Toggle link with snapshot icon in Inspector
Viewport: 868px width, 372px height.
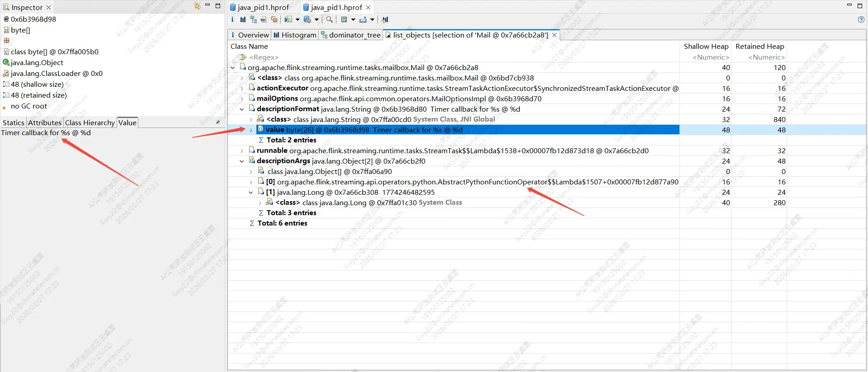(x=197, y=6)
